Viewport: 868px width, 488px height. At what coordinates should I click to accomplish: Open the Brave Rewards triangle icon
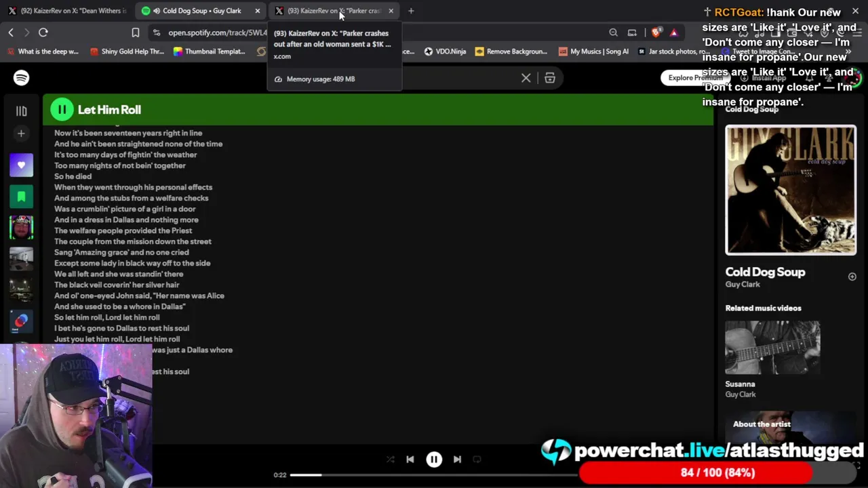point(673,33)
